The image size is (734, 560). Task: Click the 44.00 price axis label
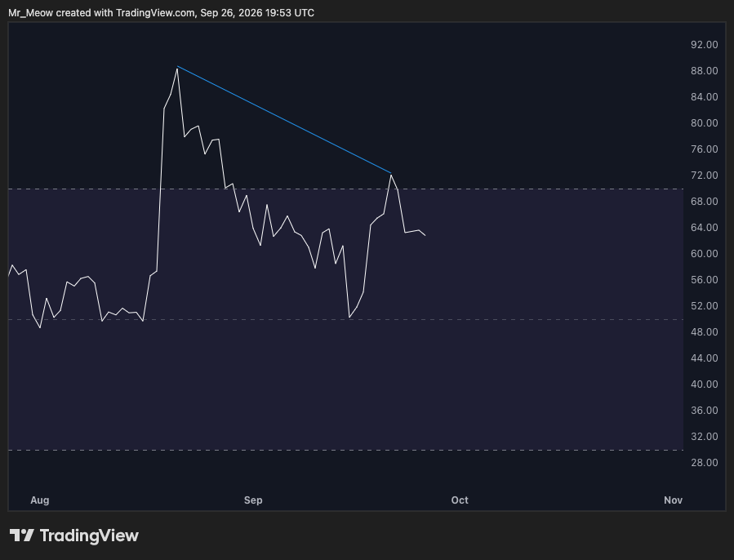[x=704, y=358]
